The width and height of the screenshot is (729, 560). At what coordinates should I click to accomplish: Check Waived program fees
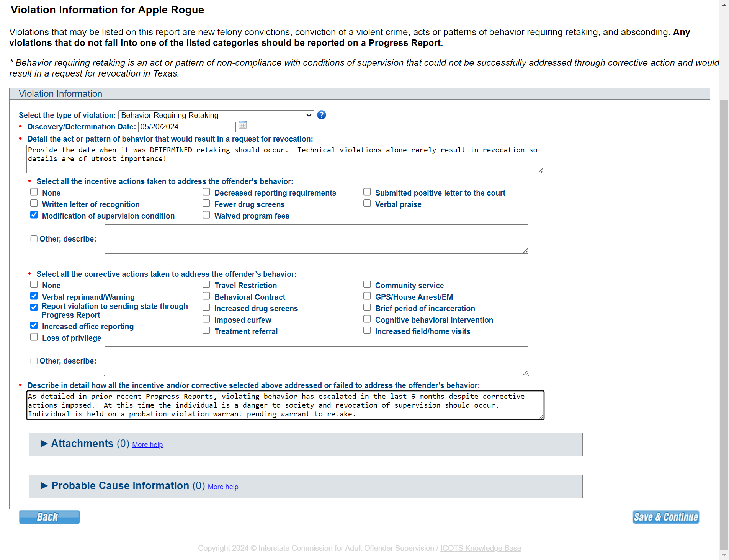[206, 215]
